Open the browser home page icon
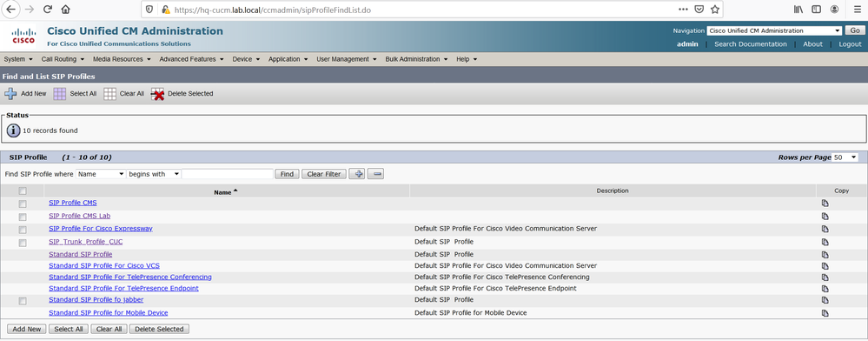The height and width of the screenshot is (341, 868). pyautogui.click(x=65, y=10)
